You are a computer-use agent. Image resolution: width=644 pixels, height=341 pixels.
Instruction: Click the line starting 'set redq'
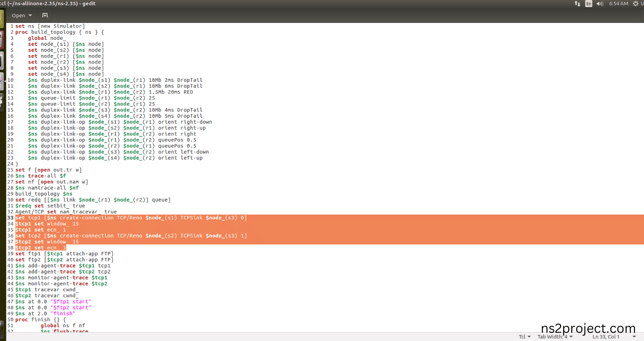coord(93,200)
